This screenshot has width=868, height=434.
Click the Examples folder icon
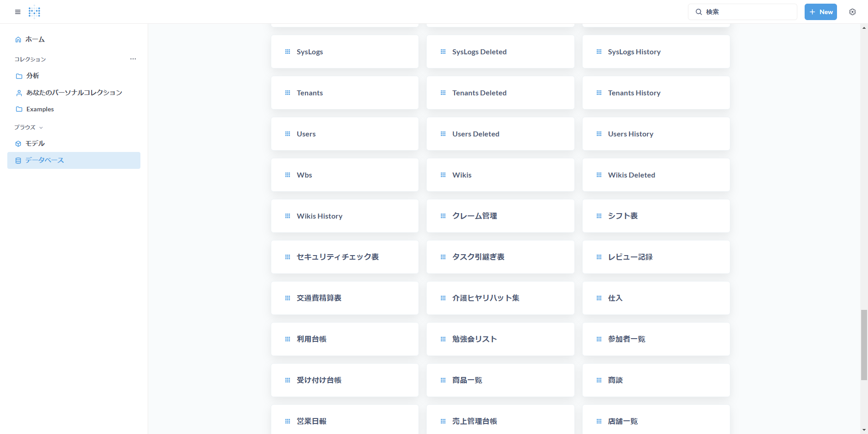pos(19,110)
